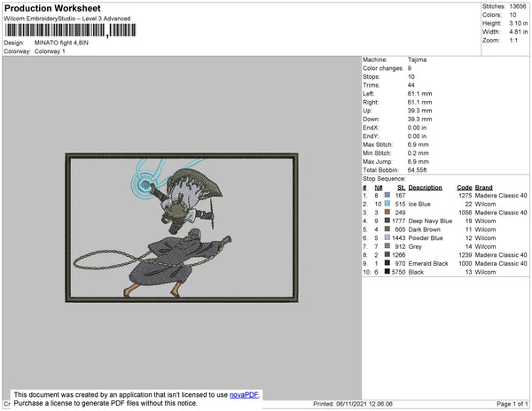Click the Color changes value 9
This screenshot has height=411, width=532.
tap(410, 68)
